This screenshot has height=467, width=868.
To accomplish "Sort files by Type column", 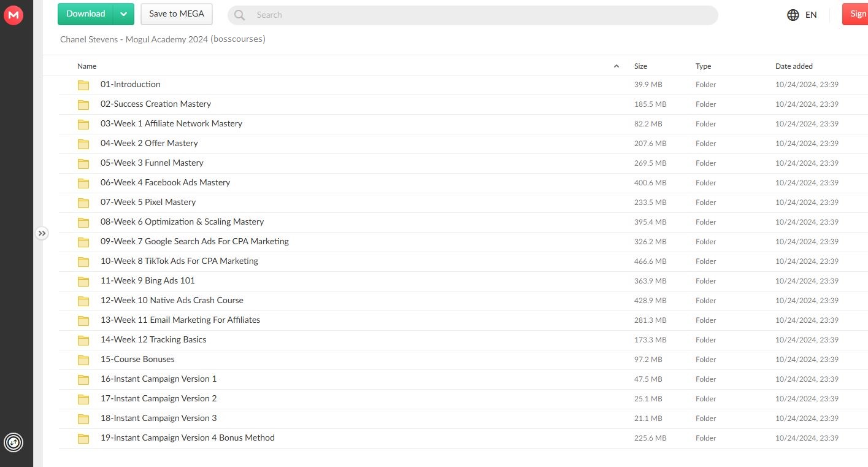I will pyautogui.click(x=703, y=66).
